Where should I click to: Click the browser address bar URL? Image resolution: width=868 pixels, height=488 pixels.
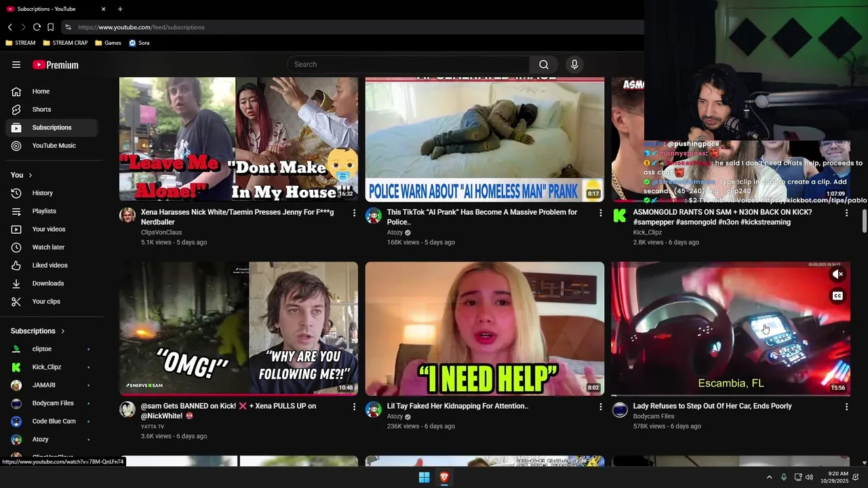pyautogui.click(x=141, y=27)
